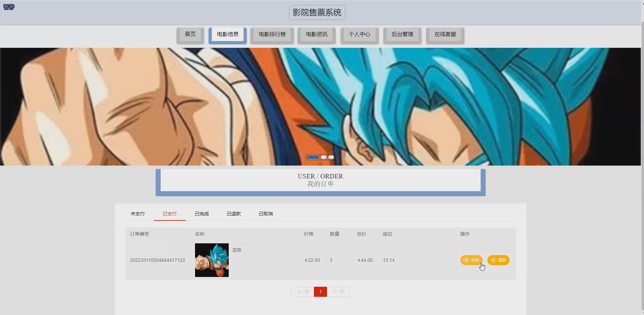Select the third carousel indicator dot
The image size is (644, 315).
click(331, 157)
